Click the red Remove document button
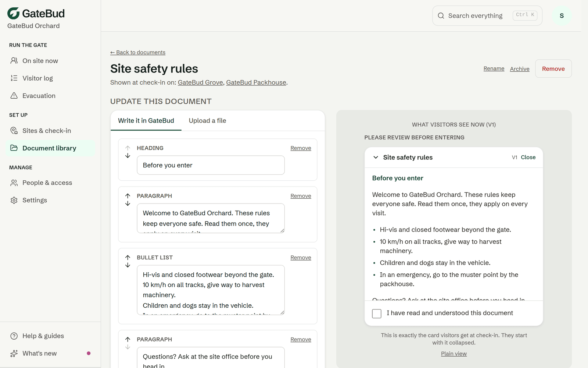This screenshot has height=368, width=588. [x=553, y=69]
